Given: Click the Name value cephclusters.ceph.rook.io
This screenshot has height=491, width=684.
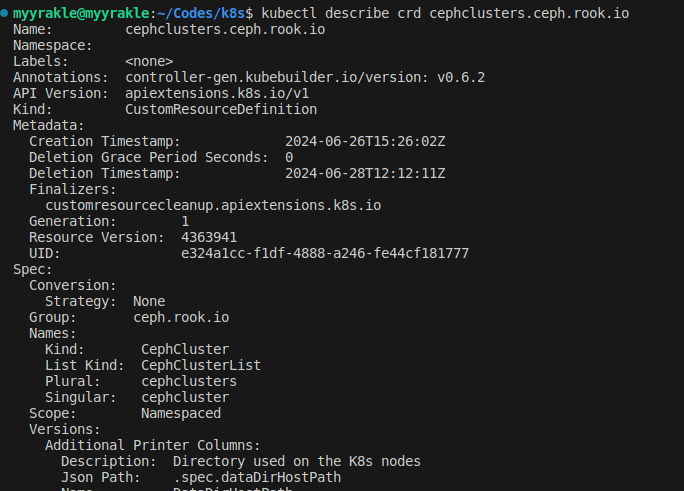Looking at the screenshot, I should pyautogui.click(x=225, y=29).
